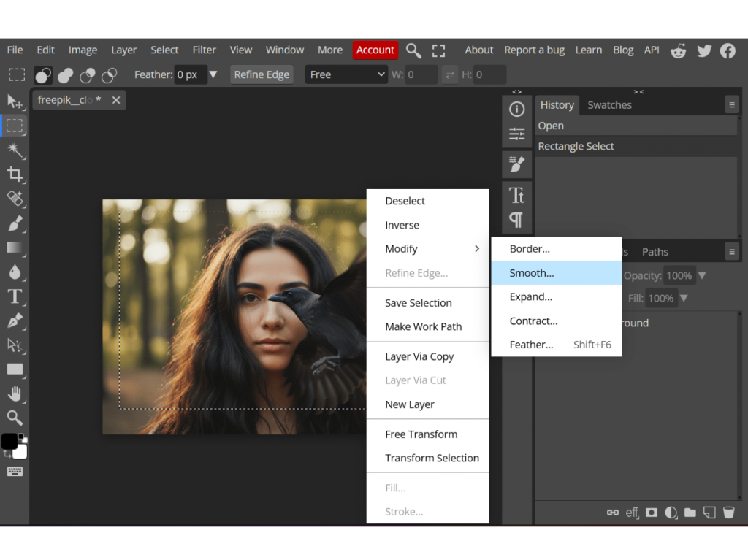Select the Magic Wand tool
This screenshot has width=748, height=560.
[x=15, y=150]
